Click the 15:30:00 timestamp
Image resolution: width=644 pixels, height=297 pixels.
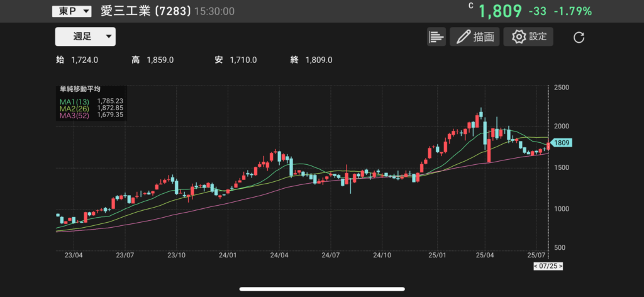(x=214, y=11)
